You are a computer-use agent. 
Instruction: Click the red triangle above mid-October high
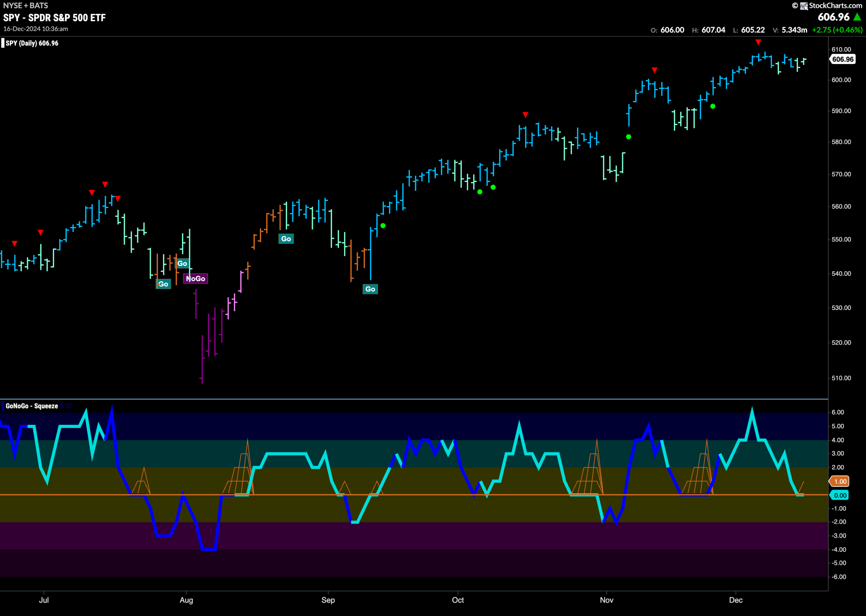[x=525, y=115]
